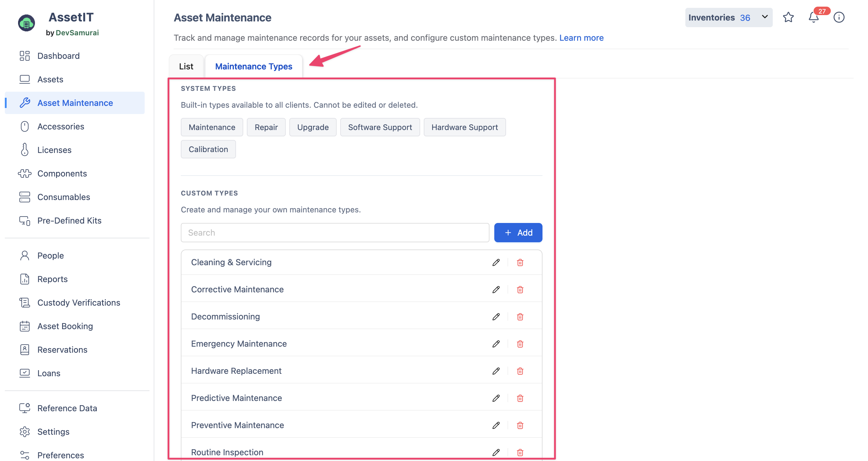Click the star favorite icon
Viewport: 868px width, 461px height.
click(x=788, y=17)
